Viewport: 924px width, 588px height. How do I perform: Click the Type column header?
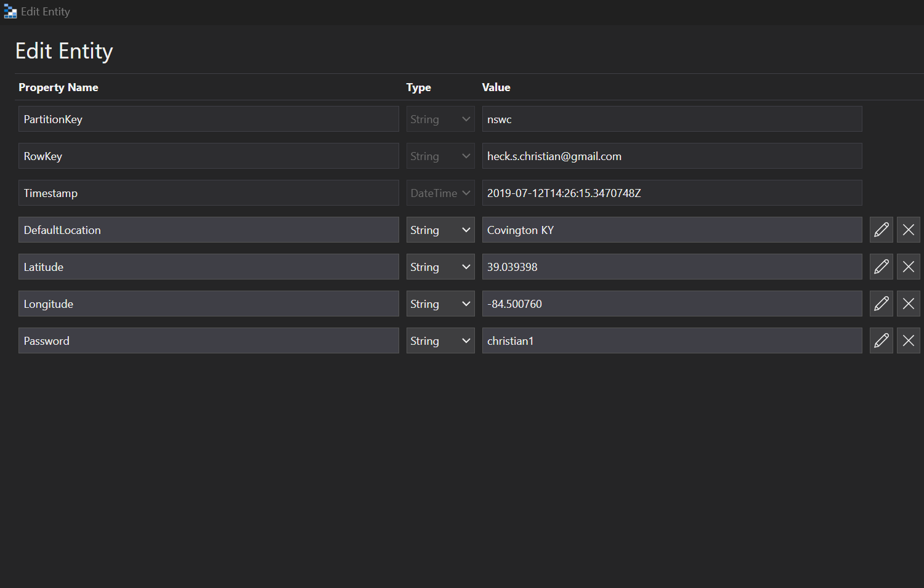point(419,87)
